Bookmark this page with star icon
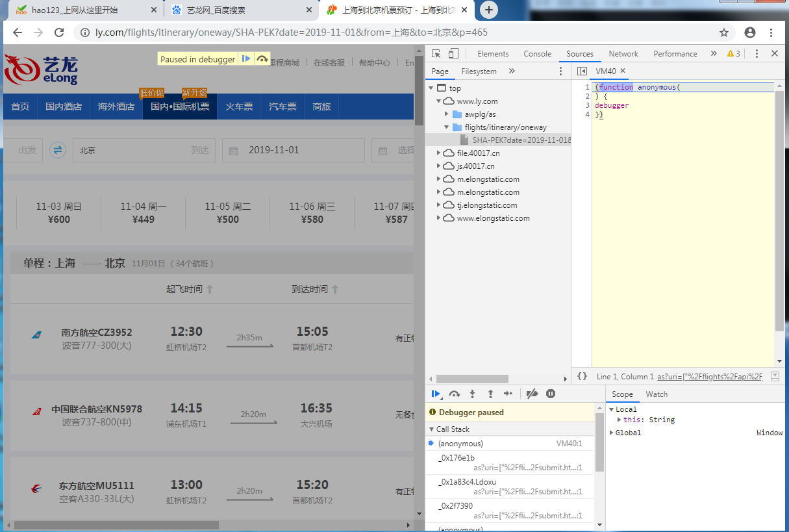The height and width of the screenshot is (532, 789). (x=724, y=32)
